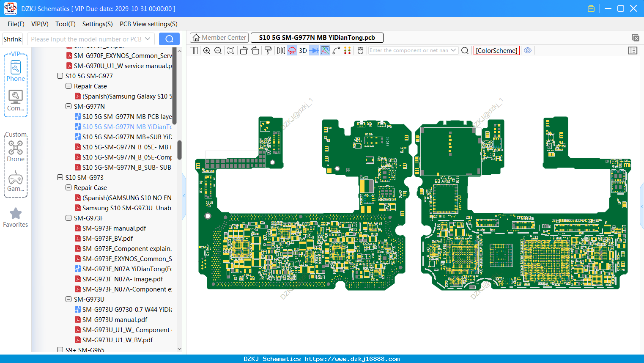Viewport: 644px width, 363px height.
Task: Open SM-G970U_U1_W service manual file
Action: click(119, 66)
